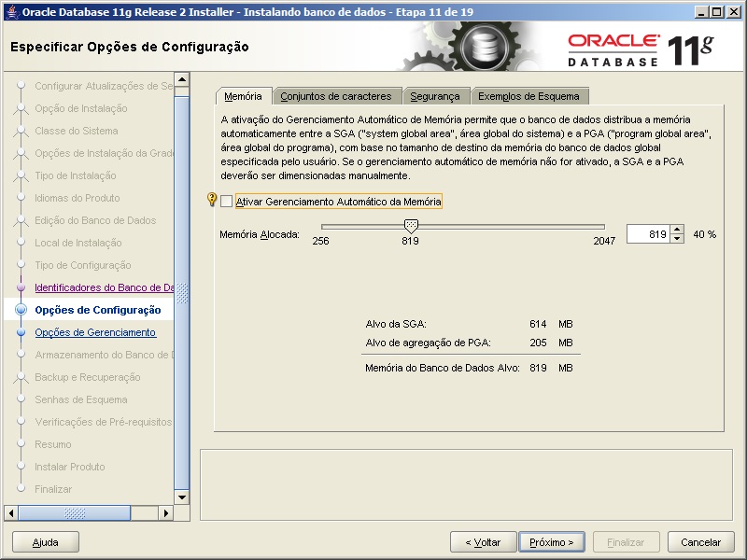Click the Cancelar button

tap(701, 542)
